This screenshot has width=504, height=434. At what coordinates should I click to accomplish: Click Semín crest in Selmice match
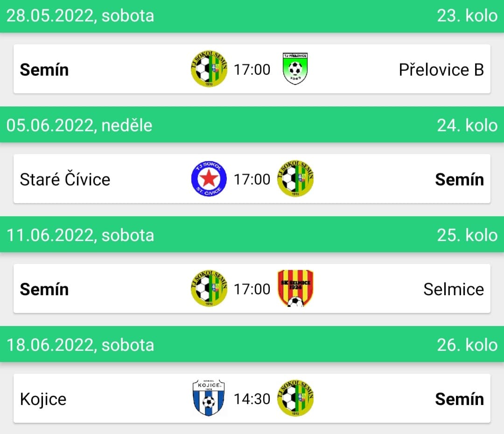point(209,289)
